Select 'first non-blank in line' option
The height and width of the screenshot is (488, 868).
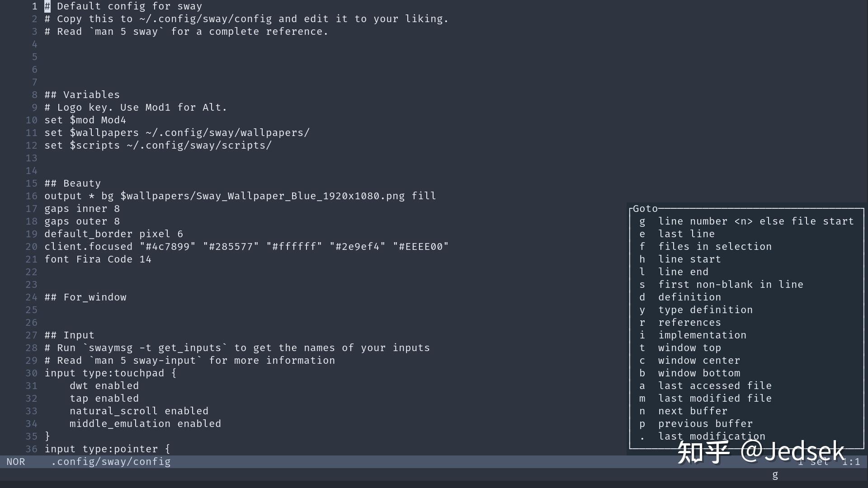point(730,285)
